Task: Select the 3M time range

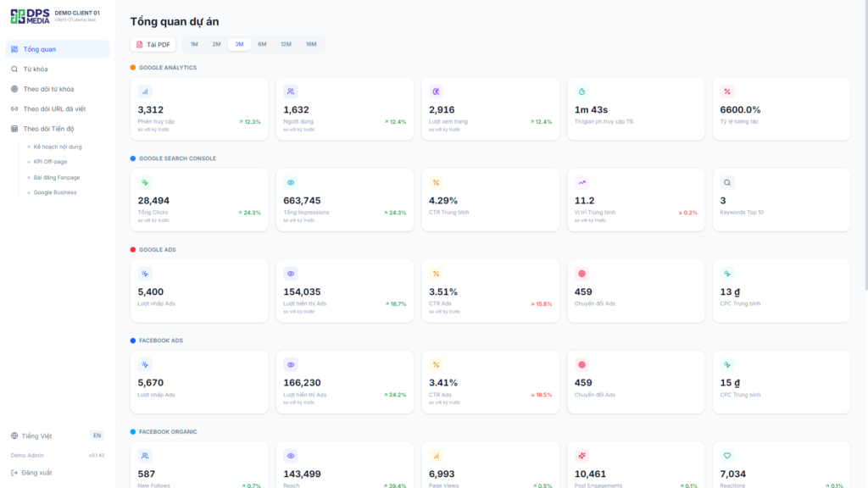Action: pyautogui.click(x=239, y=44)
